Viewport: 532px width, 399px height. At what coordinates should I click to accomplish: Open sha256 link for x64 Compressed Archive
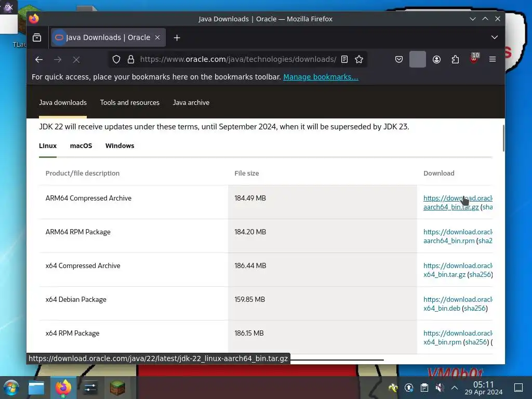480,274
